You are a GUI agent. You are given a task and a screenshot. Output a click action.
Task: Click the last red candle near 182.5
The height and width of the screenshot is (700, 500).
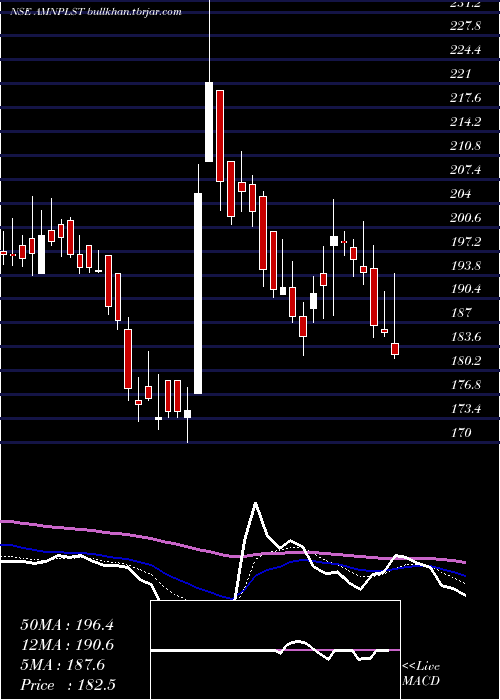click(x=395, y=349)
